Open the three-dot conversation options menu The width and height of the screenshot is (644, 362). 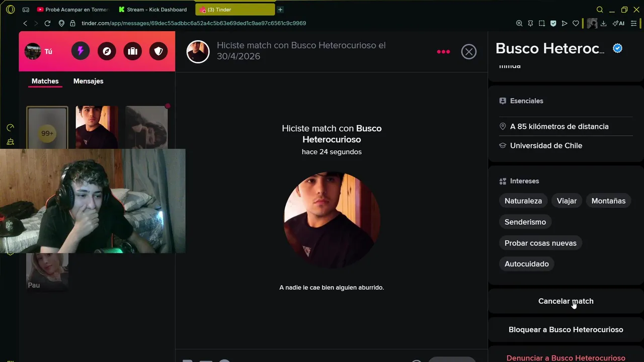tap(443, 52)
